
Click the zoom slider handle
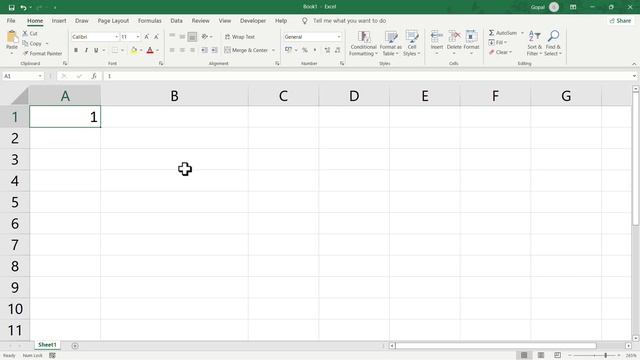(x=606, y=356)
